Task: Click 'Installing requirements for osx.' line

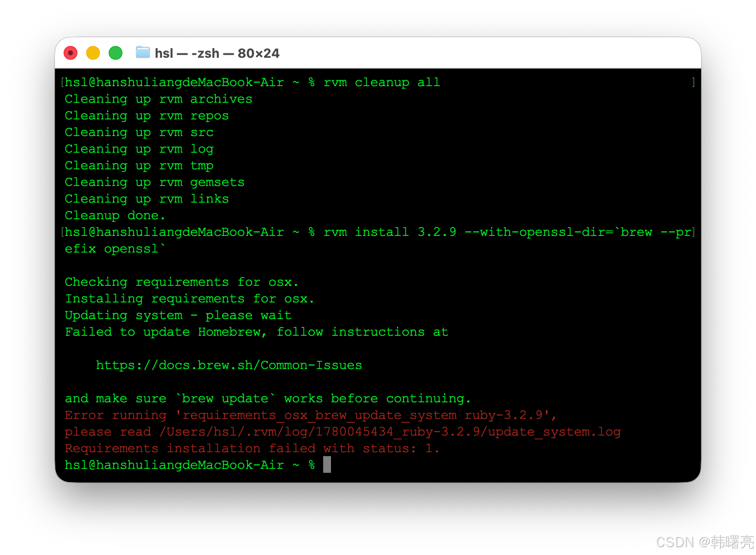Action: pyautogui.click(x=189, y=299)
